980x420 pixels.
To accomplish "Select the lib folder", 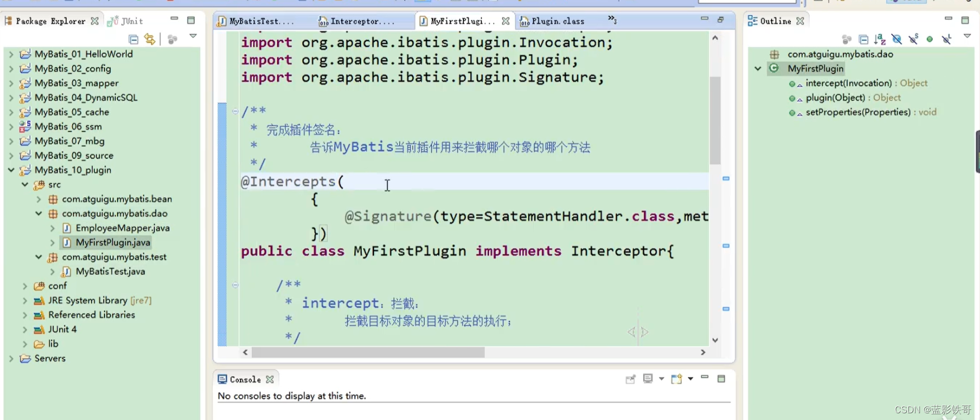I will pyautogui.click(x=53, y=344).
